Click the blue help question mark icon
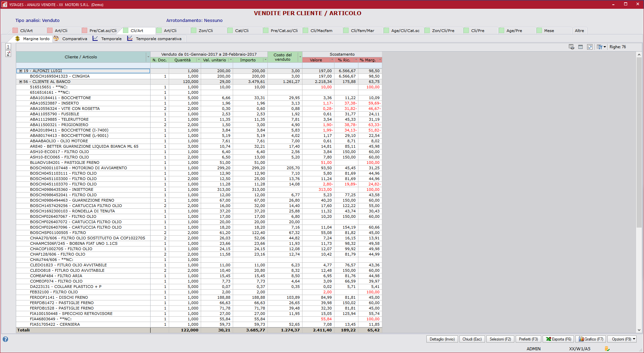Viewport: 644px width, 353px height. [x=5, y=339]
